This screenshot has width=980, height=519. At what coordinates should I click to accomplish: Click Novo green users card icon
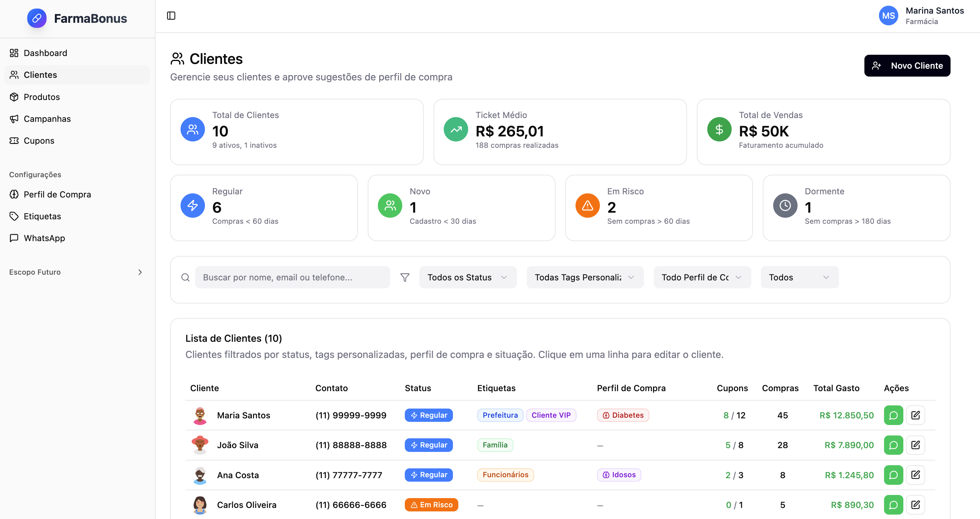[390, 205]
